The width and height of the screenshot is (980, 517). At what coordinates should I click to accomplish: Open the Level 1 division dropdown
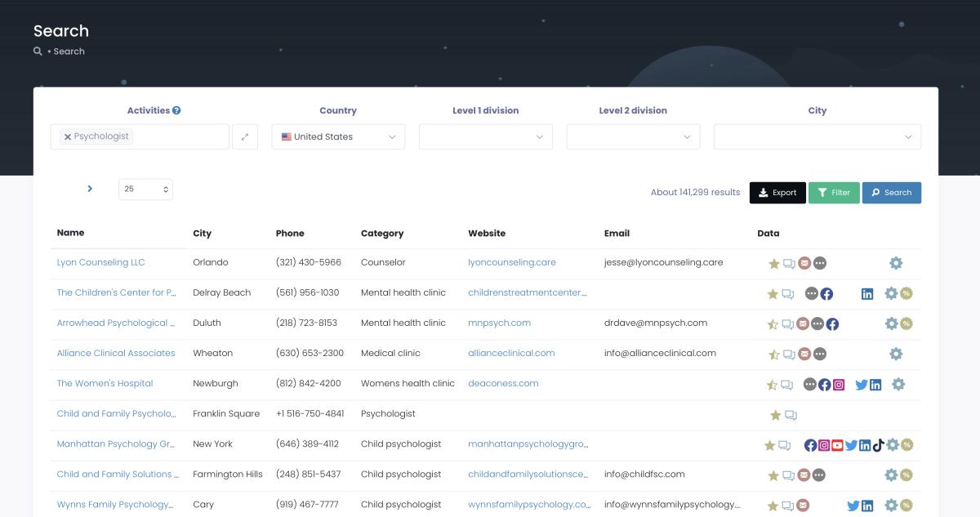[x=485, y=136]
